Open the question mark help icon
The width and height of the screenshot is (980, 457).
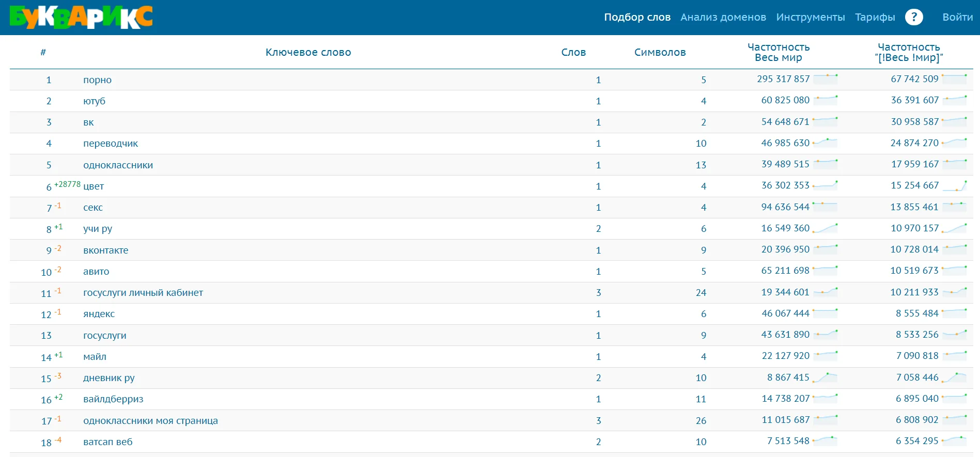click(913, 17)
